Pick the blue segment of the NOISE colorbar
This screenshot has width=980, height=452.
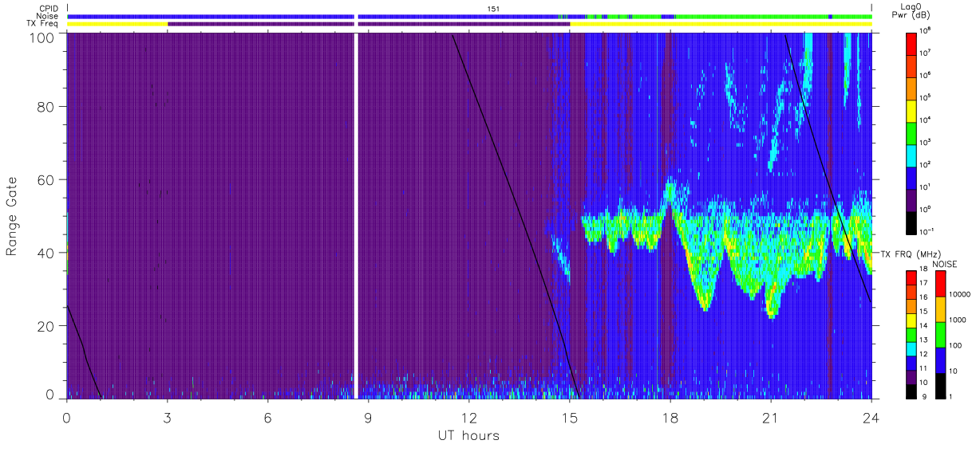pos(940,360)
